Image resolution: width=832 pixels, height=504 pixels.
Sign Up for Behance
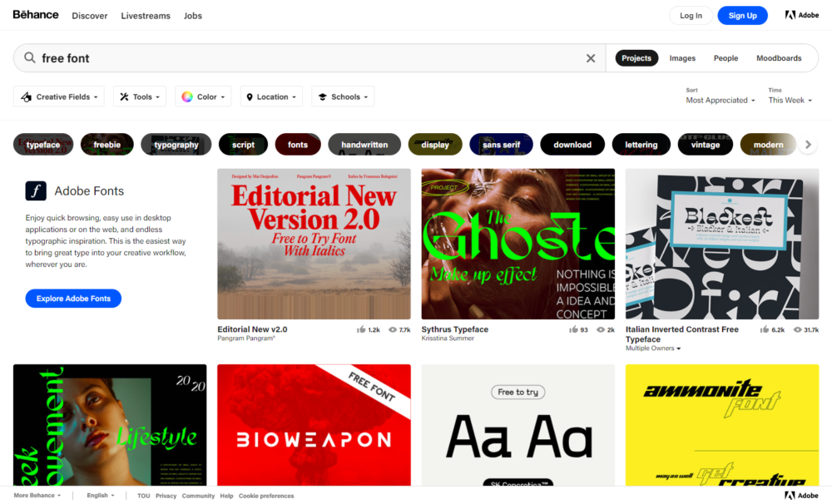[x=742, y=15]
